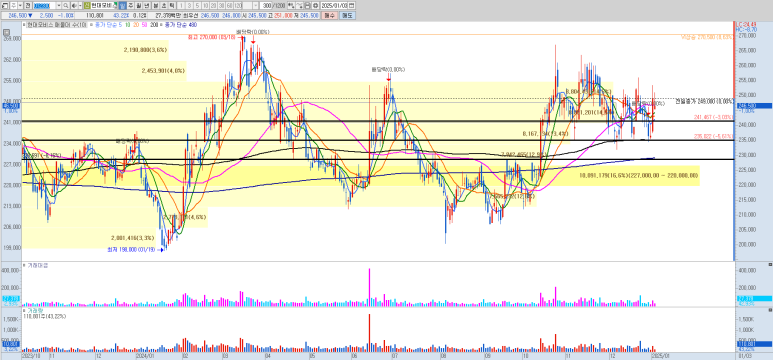
Task: Click the green 신 icon beside stock name
Action: (x=87, y=5)
